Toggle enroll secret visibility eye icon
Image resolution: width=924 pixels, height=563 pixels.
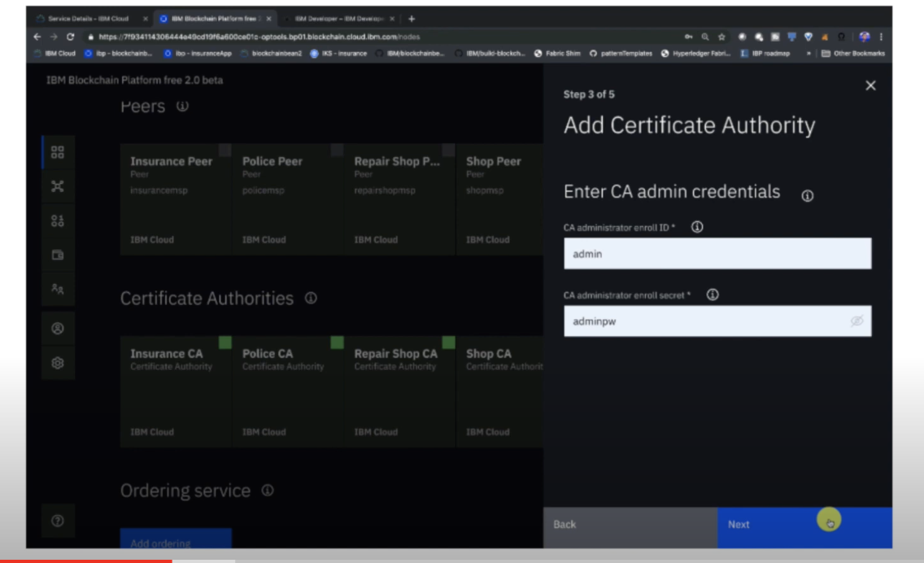click(856, 321)
